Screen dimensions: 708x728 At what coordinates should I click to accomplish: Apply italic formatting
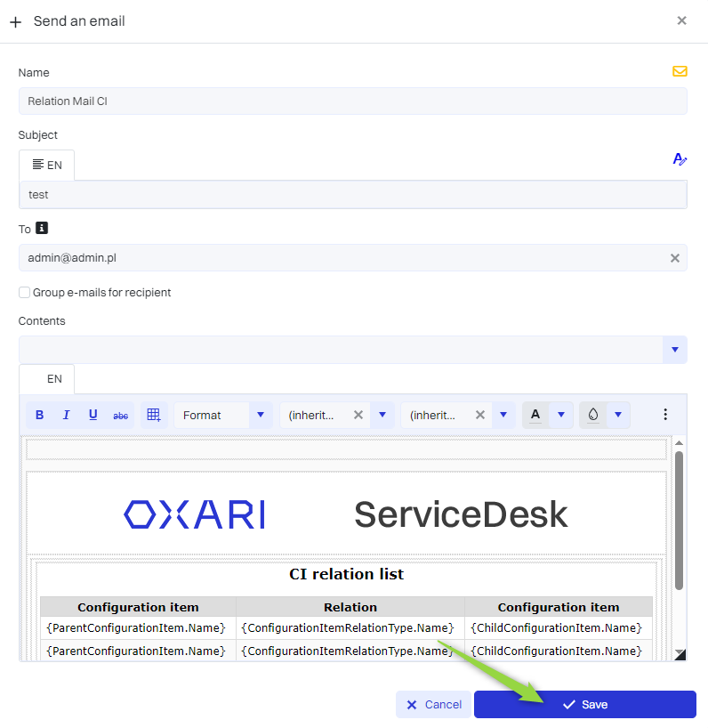pos(66,415)
